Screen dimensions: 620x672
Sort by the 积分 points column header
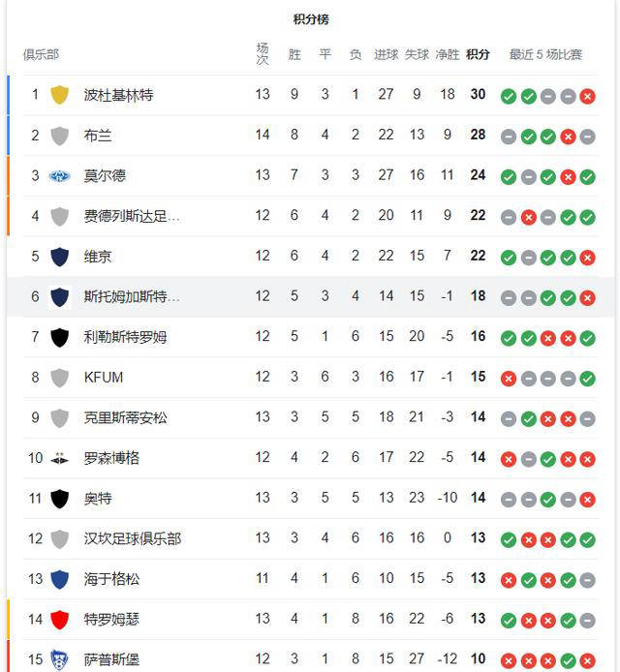478,55
